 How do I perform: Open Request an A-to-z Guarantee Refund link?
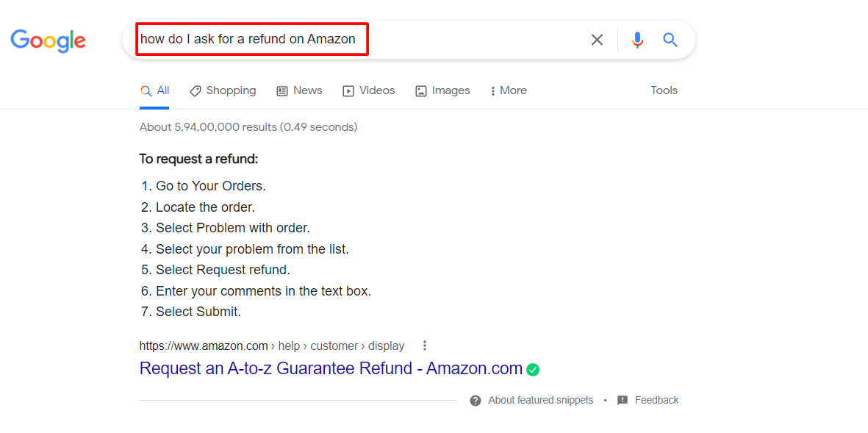[331, 368]
